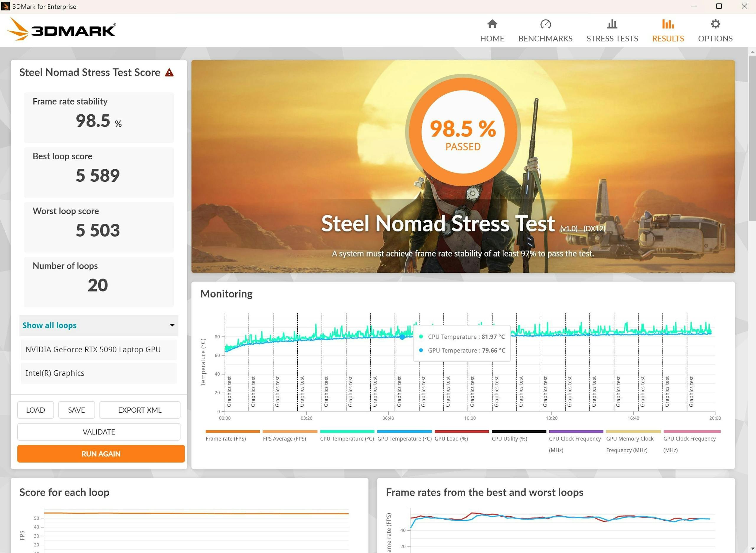This screenshot has height=553, width=756.
Task: Toggle FPS Average (FPS) legend series
Action: coord(285,439)
